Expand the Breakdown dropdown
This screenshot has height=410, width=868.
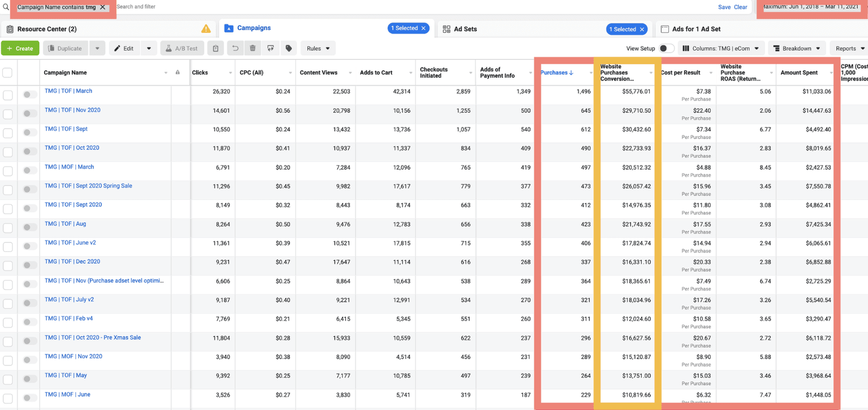[x=797, y=49]
